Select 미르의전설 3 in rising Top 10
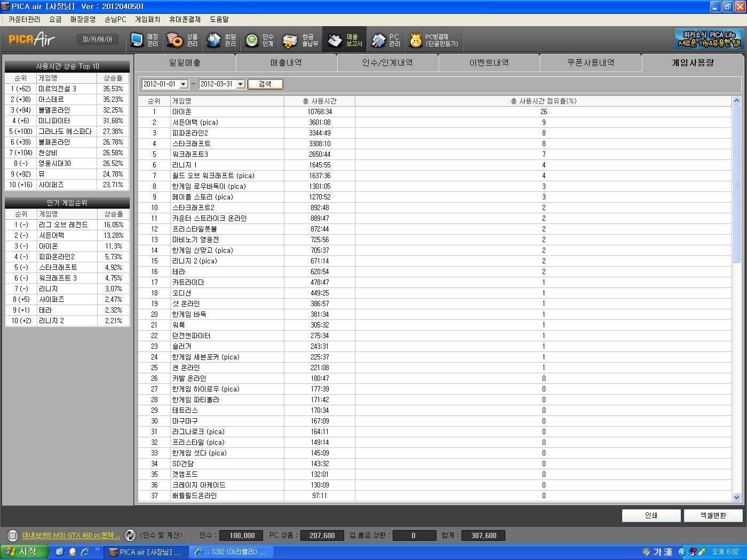This screenshot has height=560, width=747. coord(67,89)
